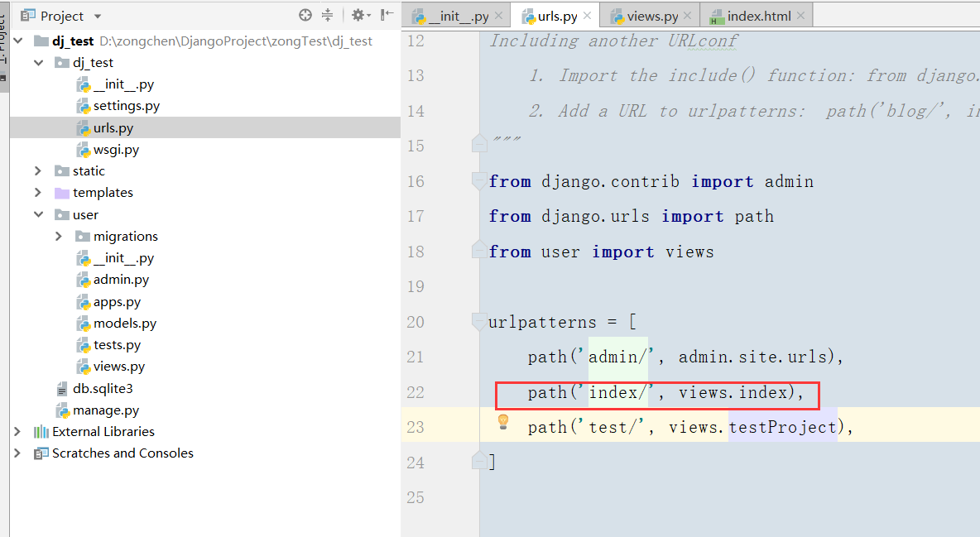Toggle fold marker at line 24 bracket
The image size is (980, 537).
(x=479, y=460)
